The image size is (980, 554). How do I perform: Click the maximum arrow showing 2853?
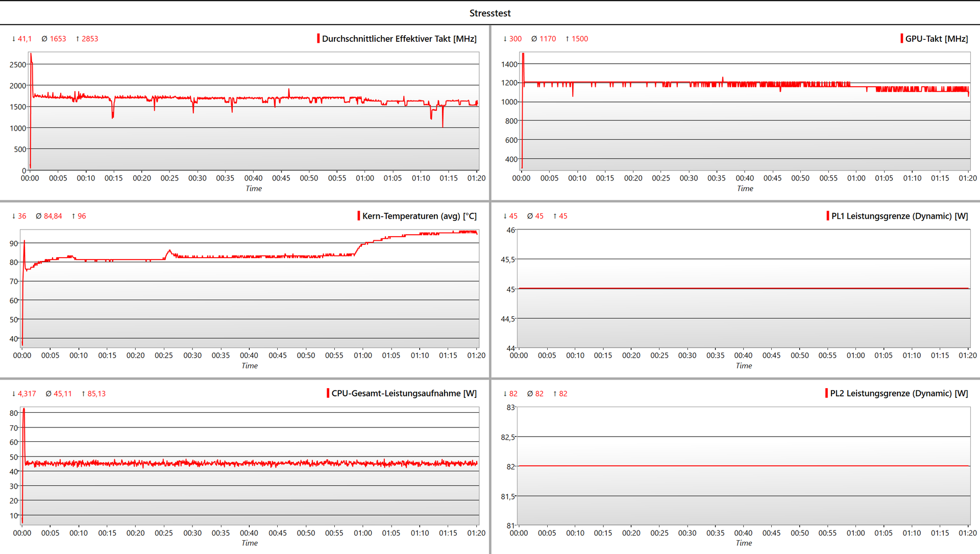tap(78, 39)
